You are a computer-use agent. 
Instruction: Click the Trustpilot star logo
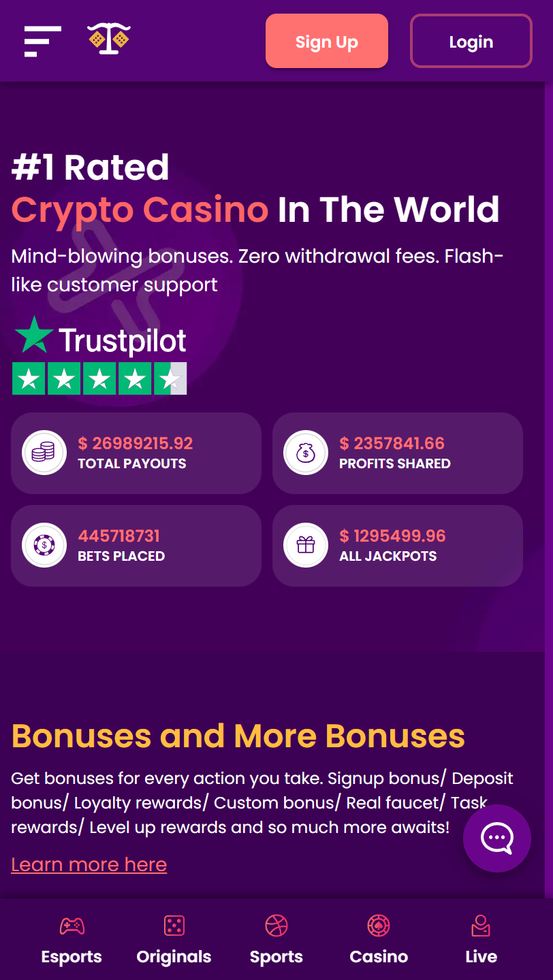33,336
